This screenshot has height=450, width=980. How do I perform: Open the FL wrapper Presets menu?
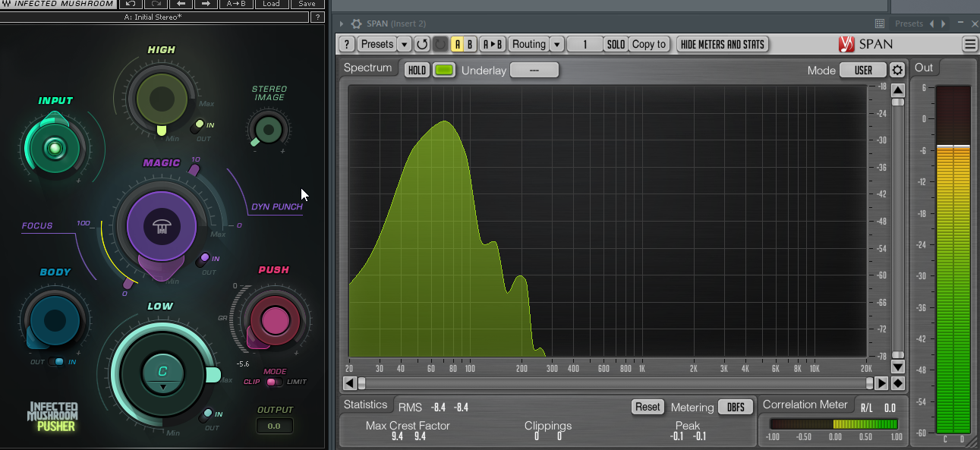(909, 24)
